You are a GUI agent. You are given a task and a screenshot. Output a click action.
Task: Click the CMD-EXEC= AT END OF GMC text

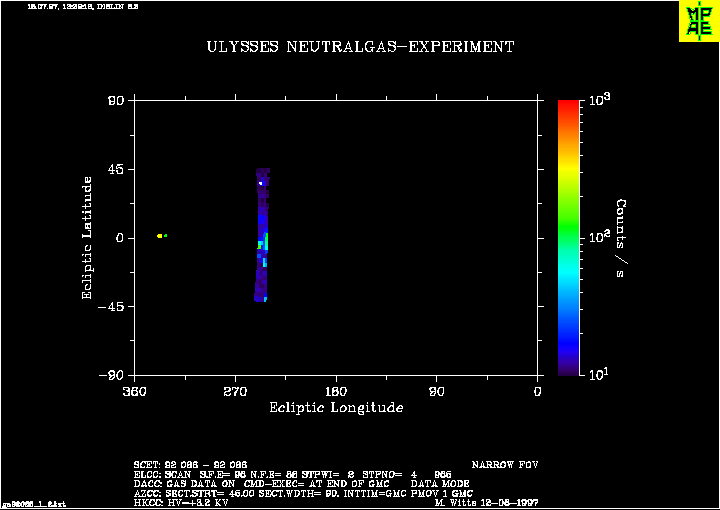coord(316,484)
